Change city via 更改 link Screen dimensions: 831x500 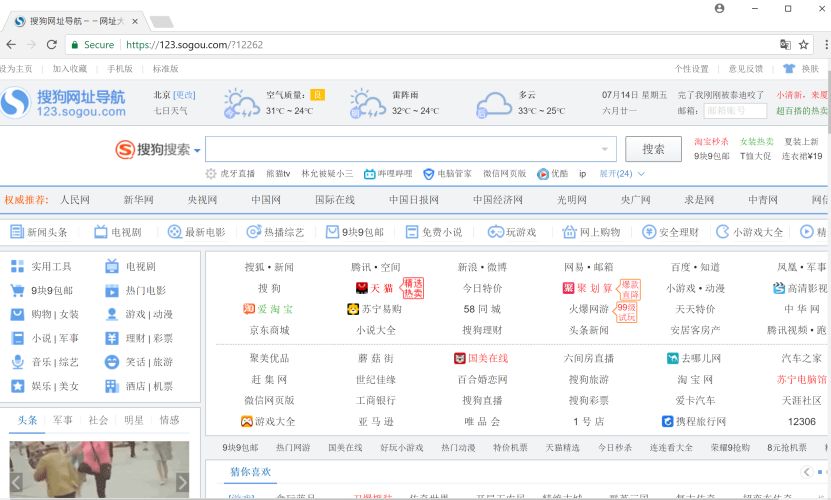coord(184,95)
